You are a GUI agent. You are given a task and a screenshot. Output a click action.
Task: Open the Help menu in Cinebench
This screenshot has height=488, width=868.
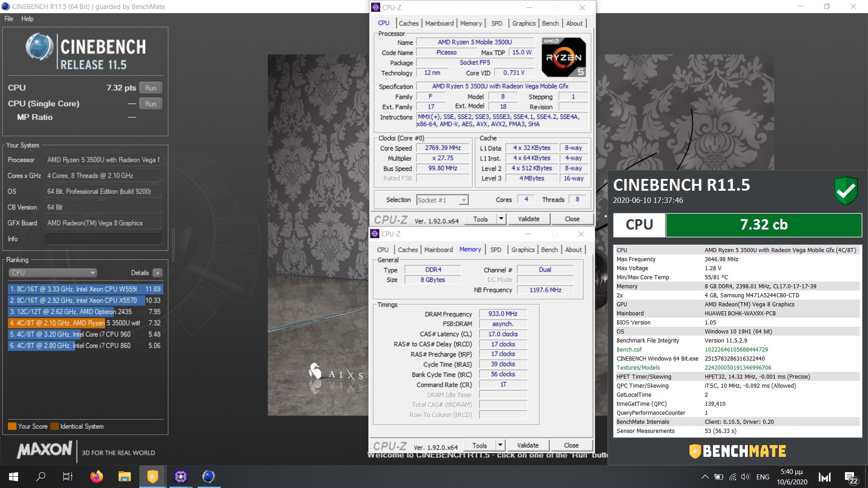pyautogui.click(x=27, y=19)
